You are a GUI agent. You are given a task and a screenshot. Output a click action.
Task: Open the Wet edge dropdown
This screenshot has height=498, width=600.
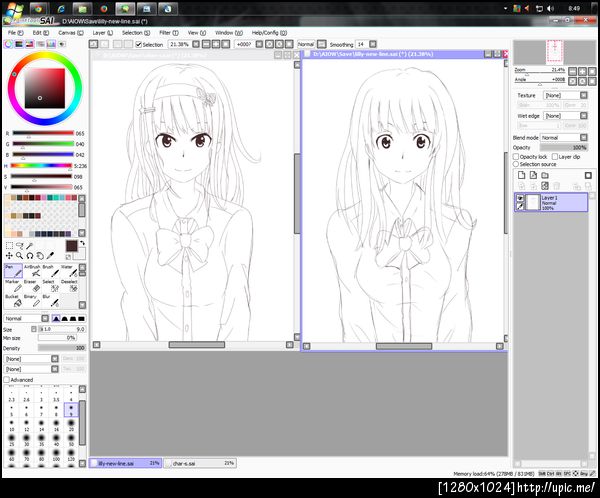(x=584, y=116)
